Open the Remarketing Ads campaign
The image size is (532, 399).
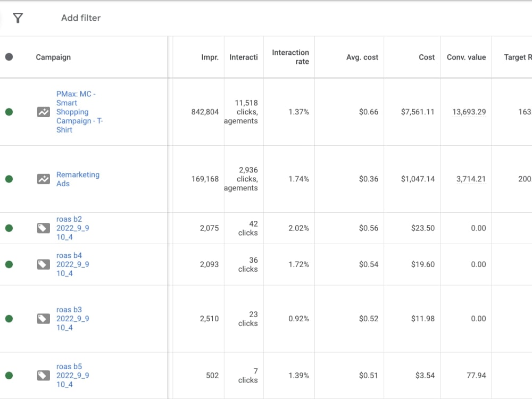(78, 179)
